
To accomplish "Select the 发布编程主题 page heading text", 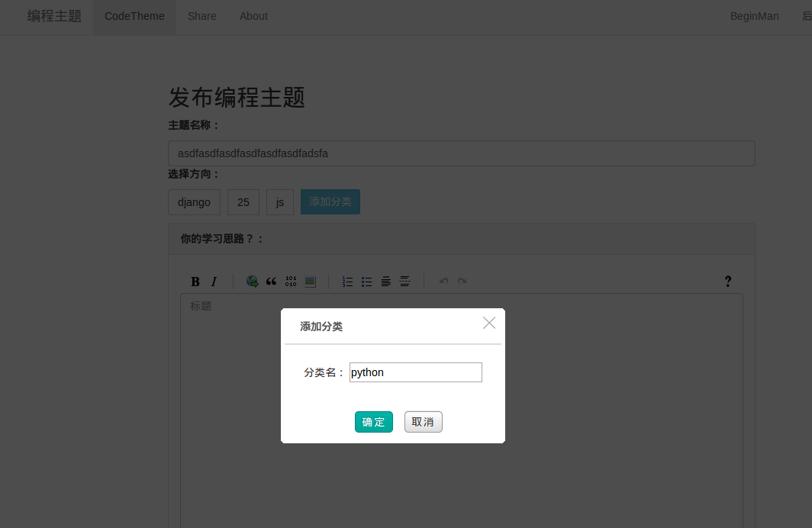I will coord(237,98).
